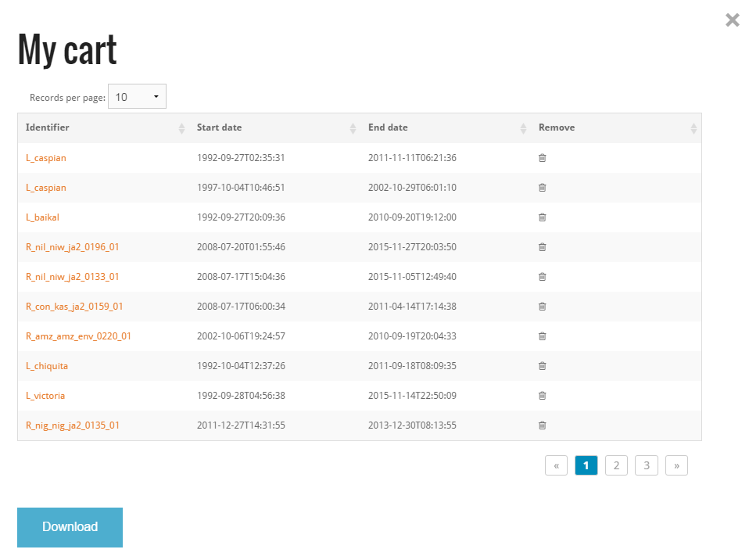
Task: Click the previous page arrow button
Action: [x=556, y=466]
